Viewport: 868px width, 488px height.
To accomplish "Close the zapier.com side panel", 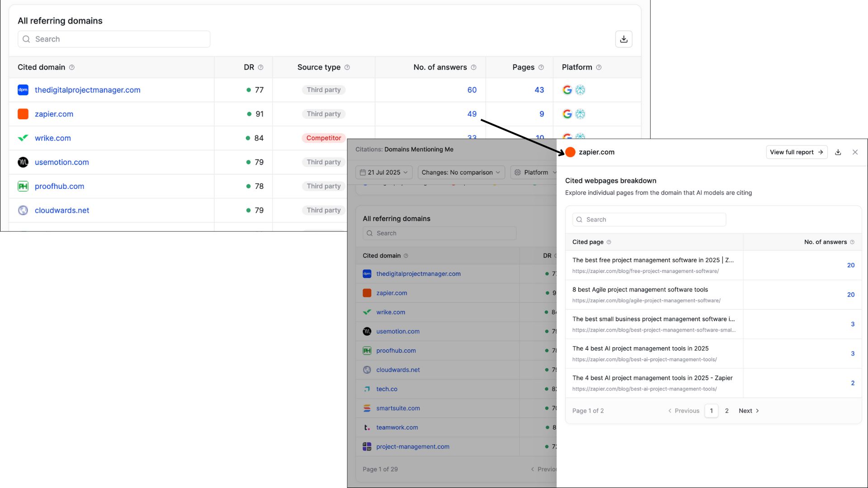I will [x=855, y=152].
